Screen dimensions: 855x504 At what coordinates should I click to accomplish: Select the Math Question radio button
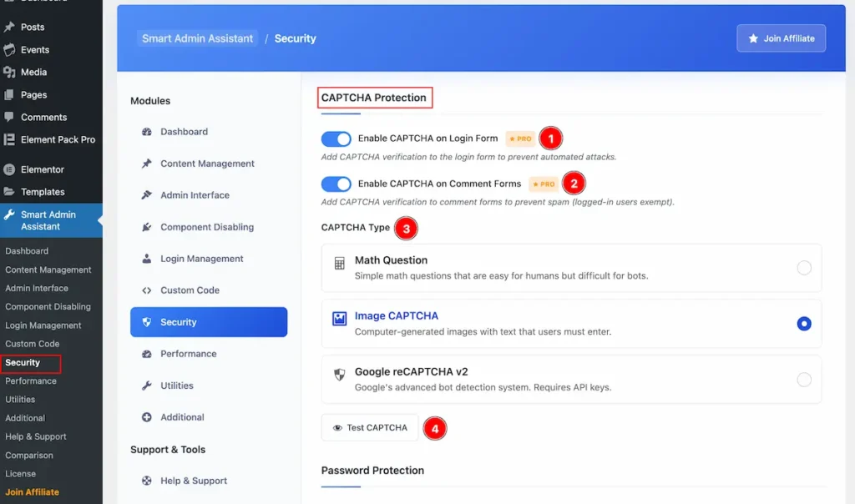[x=804, y=268]
